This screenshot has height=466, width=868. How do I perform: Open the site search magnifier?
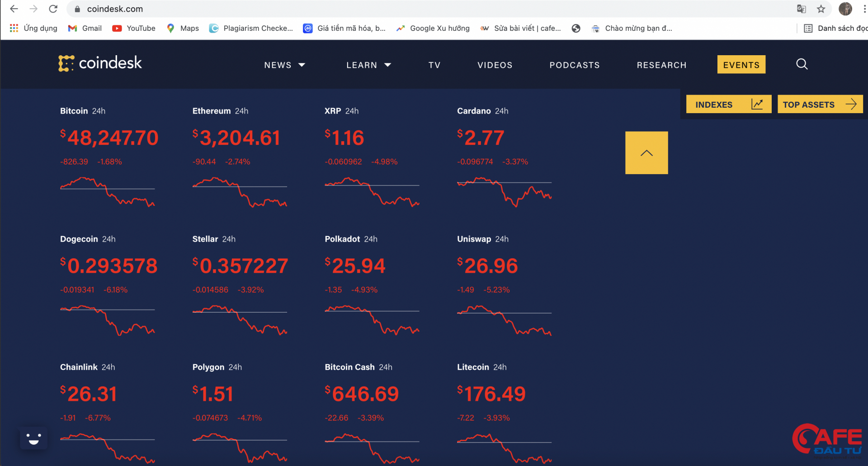pos(802,64)
